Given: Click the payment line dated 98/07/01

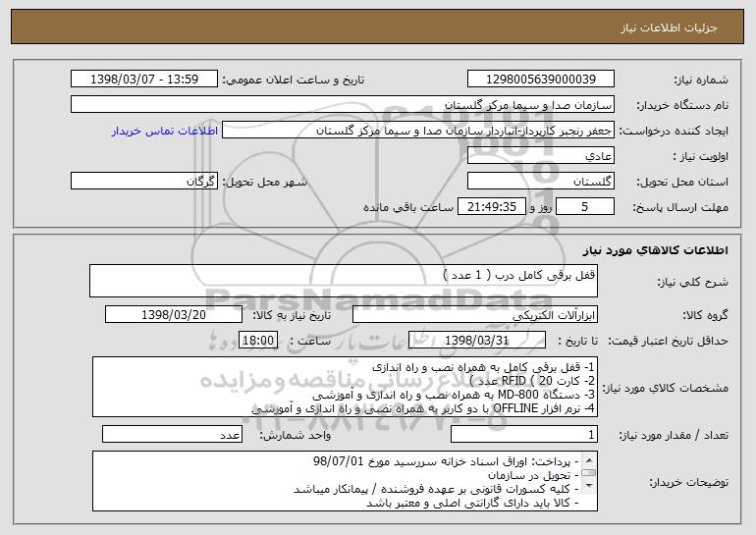Looking at the screenshot, I should click(446, 461).
